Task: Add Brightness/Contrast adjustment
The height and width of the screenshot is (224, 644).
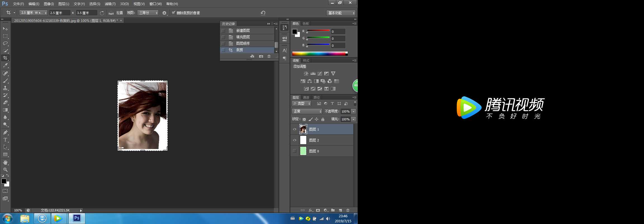Action: click(x=306, y=73)
